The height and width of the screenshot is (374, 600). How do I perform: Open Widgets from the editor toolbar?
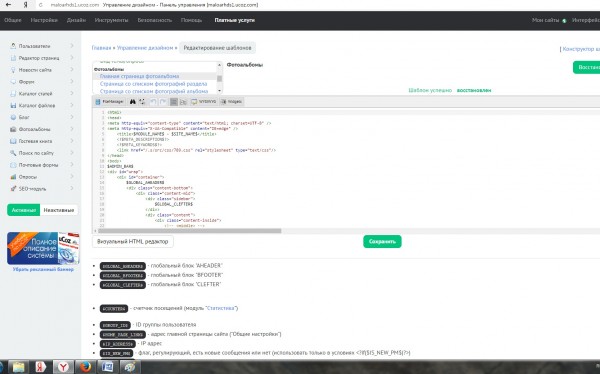pyautogui.click(x=232, y=102)
